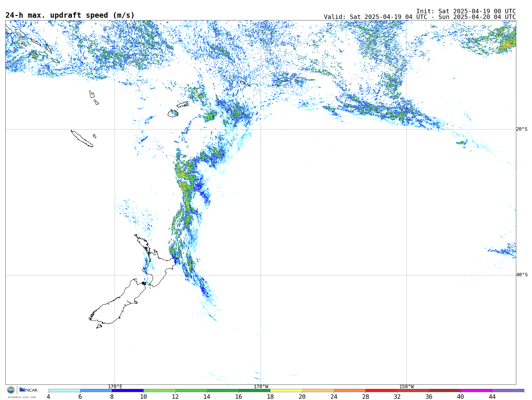Select the magenta 40–44 m/s swatch
Viewport: 532px width, 400px height.
(476, 390)
